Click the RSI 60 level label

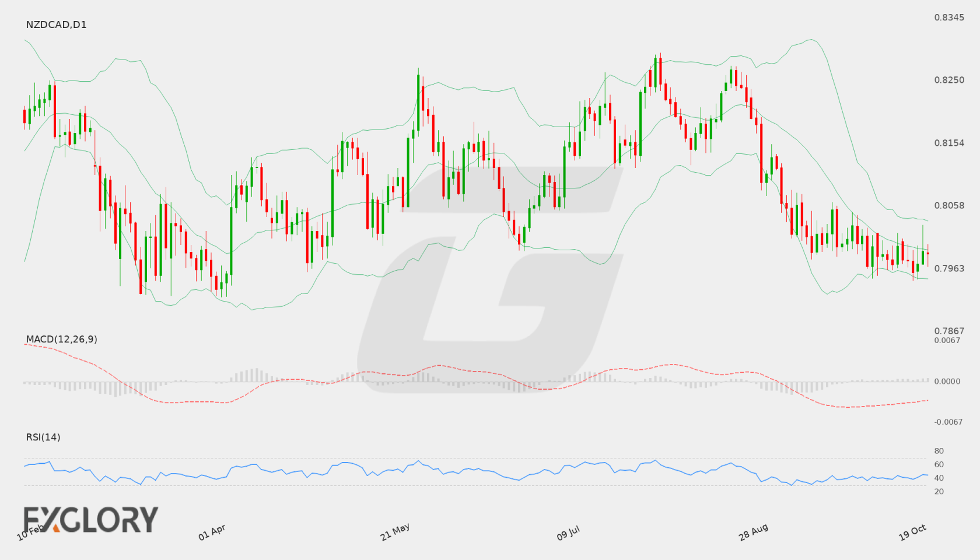point(939,464)
